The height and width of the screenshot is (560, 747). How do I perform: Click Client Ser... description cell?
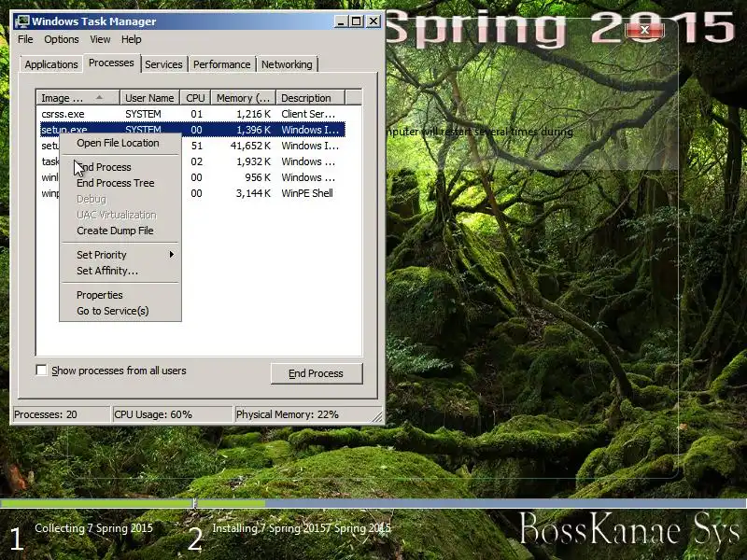point(308,114)
